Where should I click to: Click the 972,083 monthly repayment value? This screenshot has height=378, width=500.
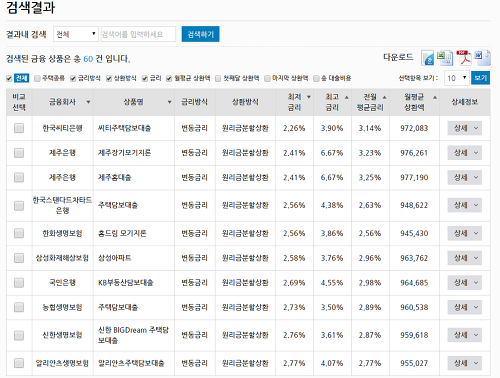(x=414, y=128)
